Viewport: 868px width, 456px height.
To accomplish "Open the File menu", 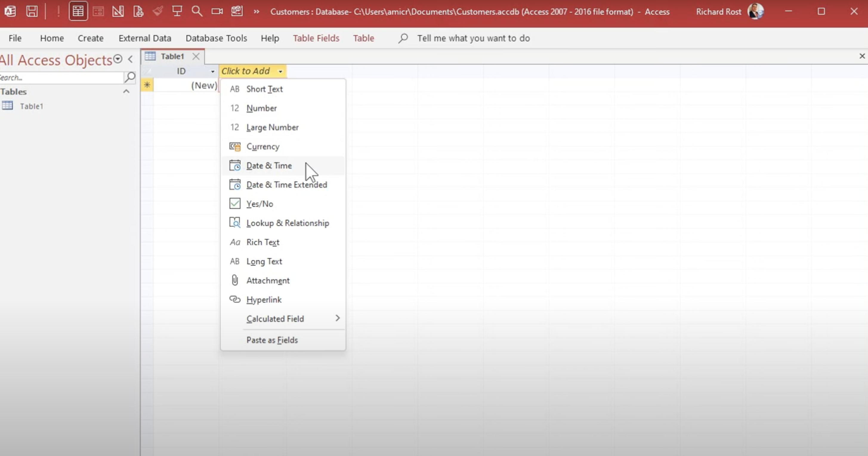I will point(15,38).
